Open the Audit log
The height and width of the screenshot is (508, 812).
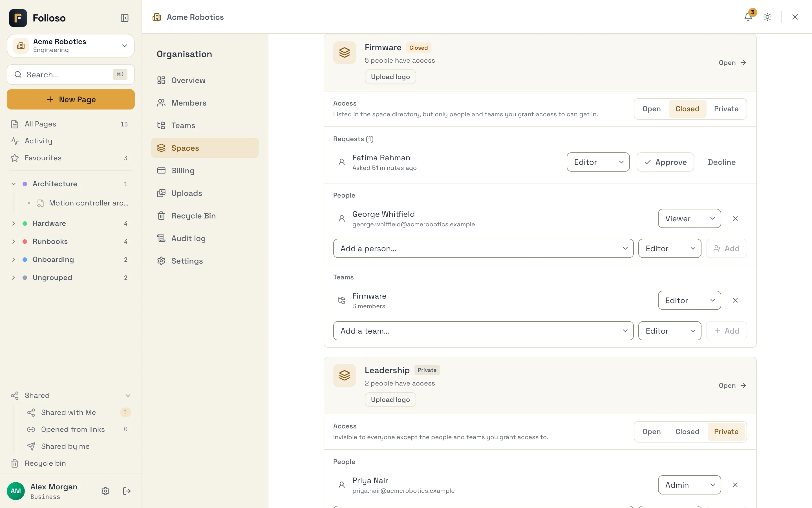click(x=205, y=238)
